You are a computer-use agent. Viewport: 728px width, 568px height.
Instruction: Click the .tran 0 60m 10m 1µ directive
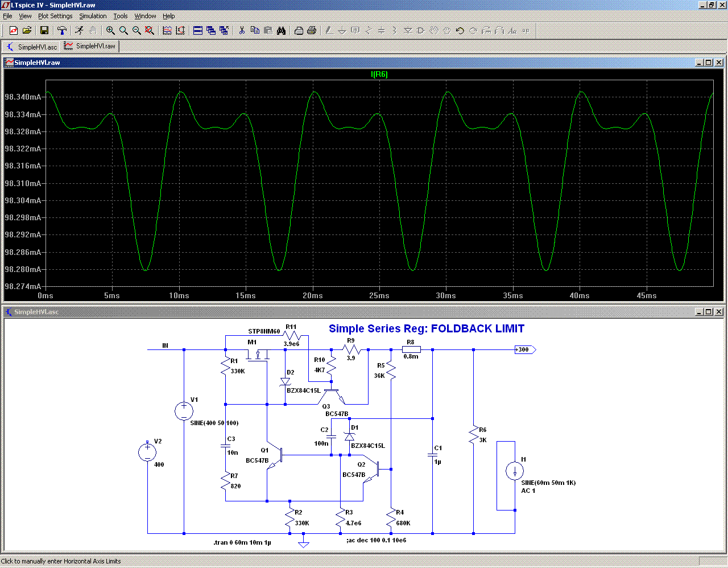pos(242,542)
